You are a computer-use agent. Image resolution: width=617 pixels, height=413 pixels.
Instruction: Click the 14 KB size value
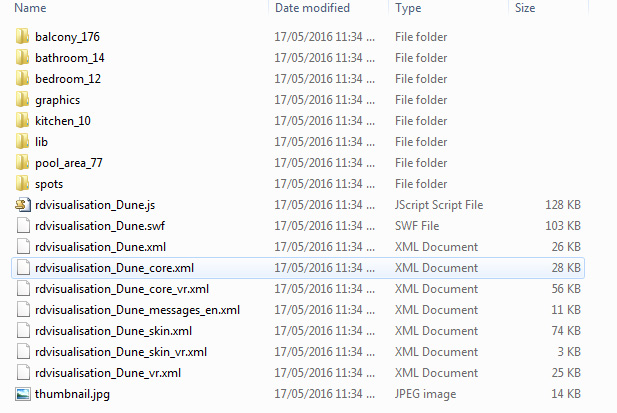tap(566, 394)
